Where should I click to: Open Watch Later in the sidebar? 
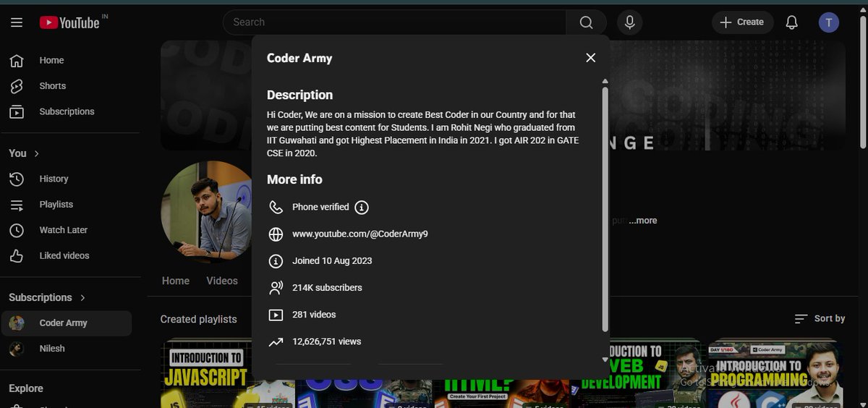click(x=67, y=230)
